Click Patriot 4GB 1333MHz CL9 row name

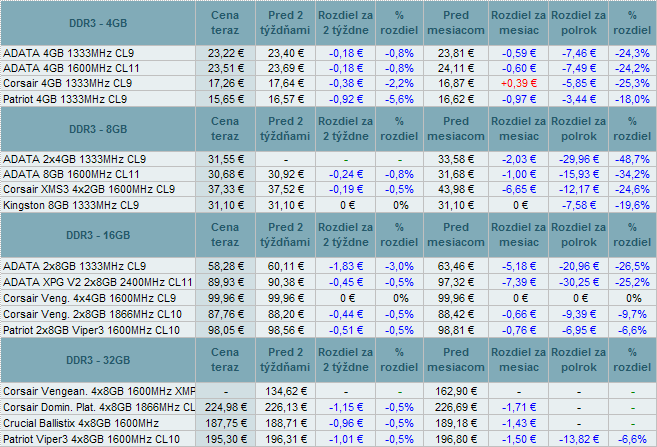(x=65, y=99)
